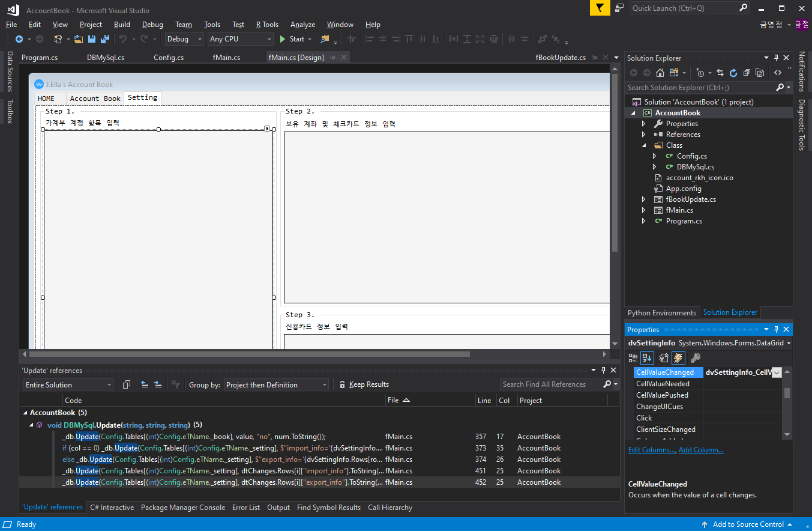Click the Copy icon in references panel

pyautogui.click(x=127, y=384)
